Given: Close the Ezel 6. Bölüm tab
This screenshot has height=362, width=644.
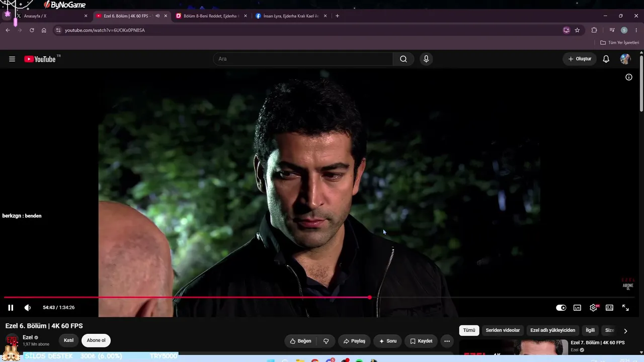Looking at the screenshot, I should [x=166, y=16].
